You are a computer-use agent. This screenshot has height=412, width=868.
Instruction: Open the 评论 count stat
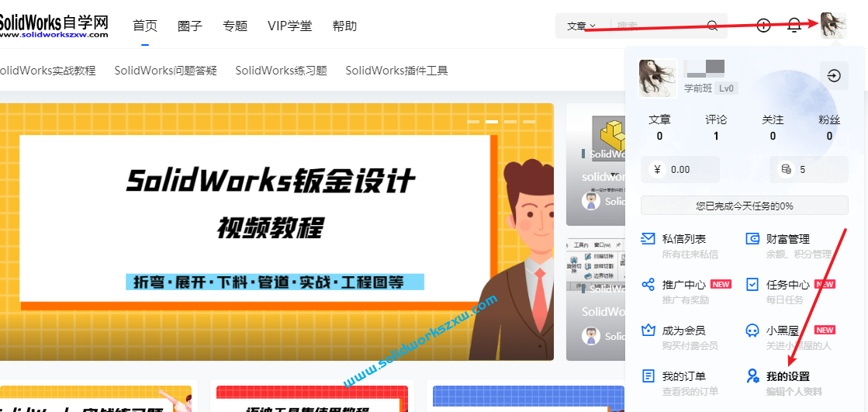click(x=716, y=127)
